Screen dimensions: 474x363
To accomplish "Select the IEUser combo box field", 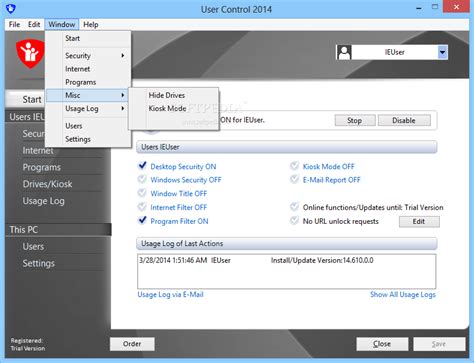I will (x=392, y=52).
